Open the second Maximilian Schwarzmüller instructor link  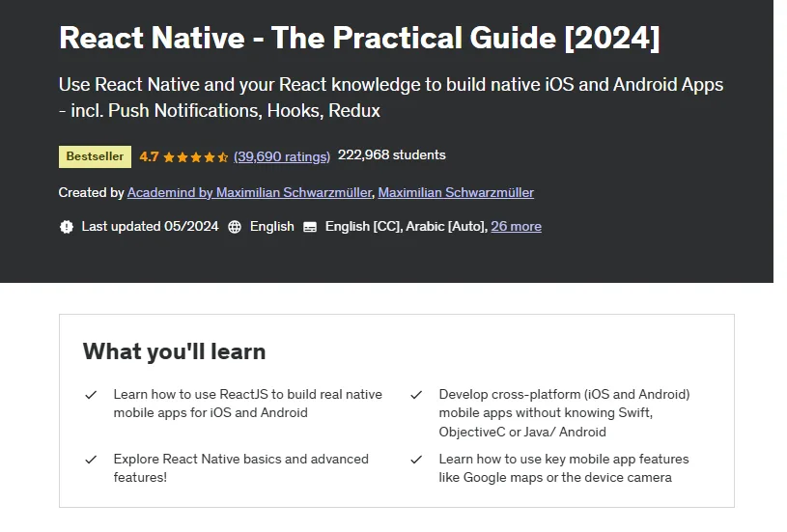456,193
